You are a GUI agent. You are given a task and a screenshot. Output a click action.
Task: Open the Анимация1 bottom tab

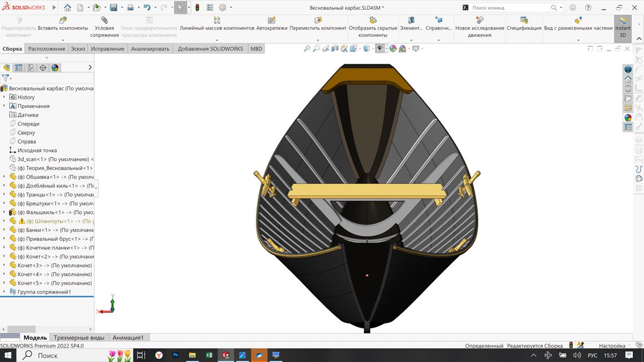tap(128, 338)
